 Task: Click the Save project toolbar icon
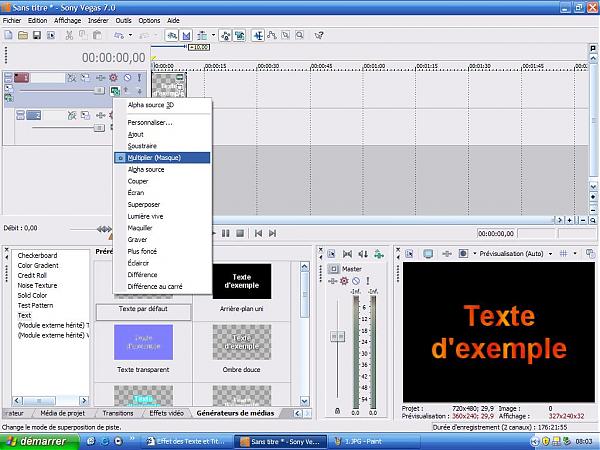[x=37, y=35]
